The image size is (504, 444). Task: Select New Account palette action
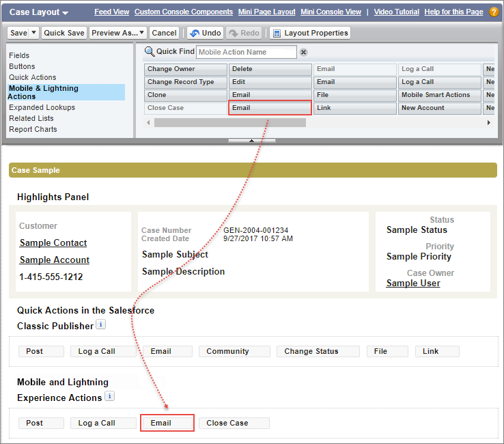440,108
